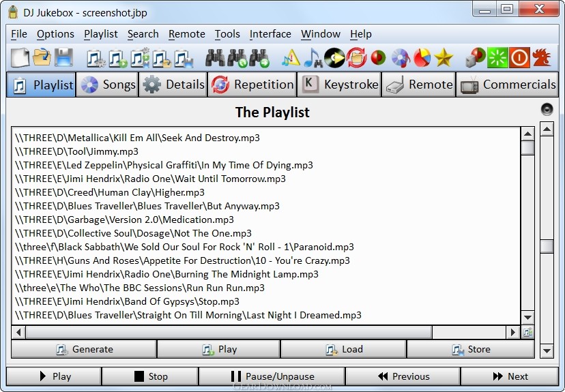565x392 pixels.
Task: Click the bottom-left Play transport button
Action: (54, 376)
